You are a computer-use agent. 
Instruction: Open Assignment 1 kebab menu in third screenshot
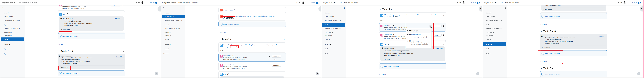click(x=443, y=26)
